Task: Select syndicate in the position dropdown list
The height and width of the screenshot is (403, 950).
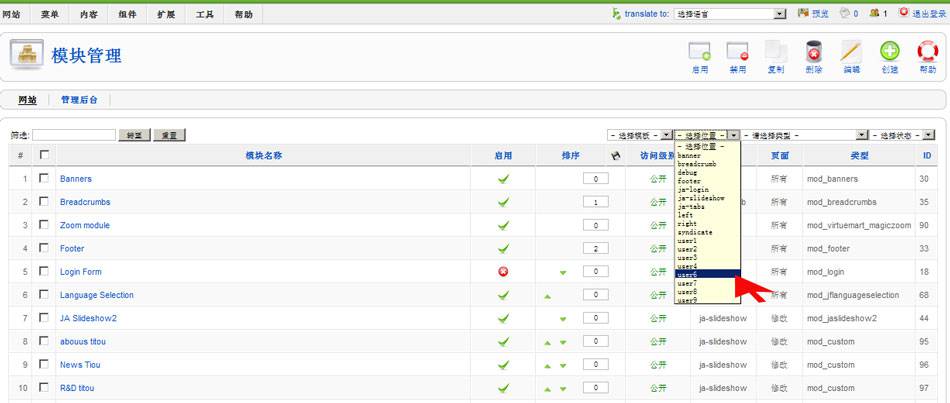Action: point(707,232)
